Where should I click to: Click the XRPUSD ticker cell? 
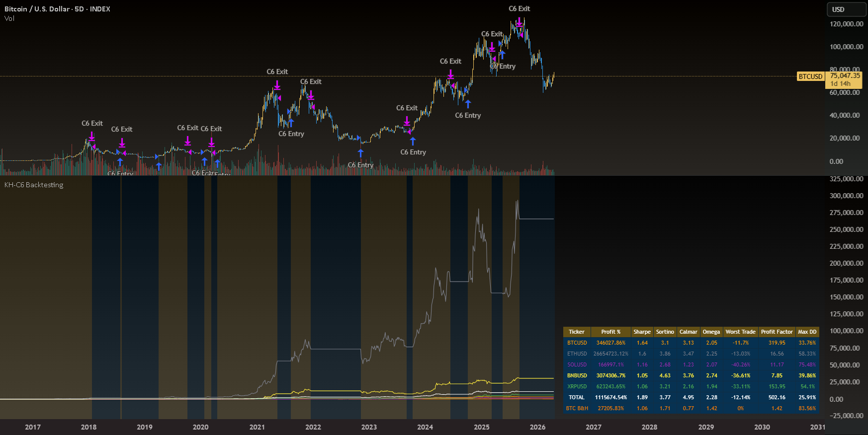tap(577, 386)
